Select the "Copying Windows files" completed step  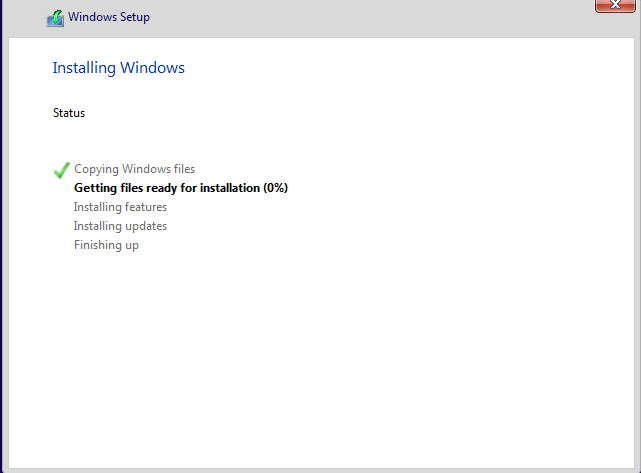coord(134,169)
